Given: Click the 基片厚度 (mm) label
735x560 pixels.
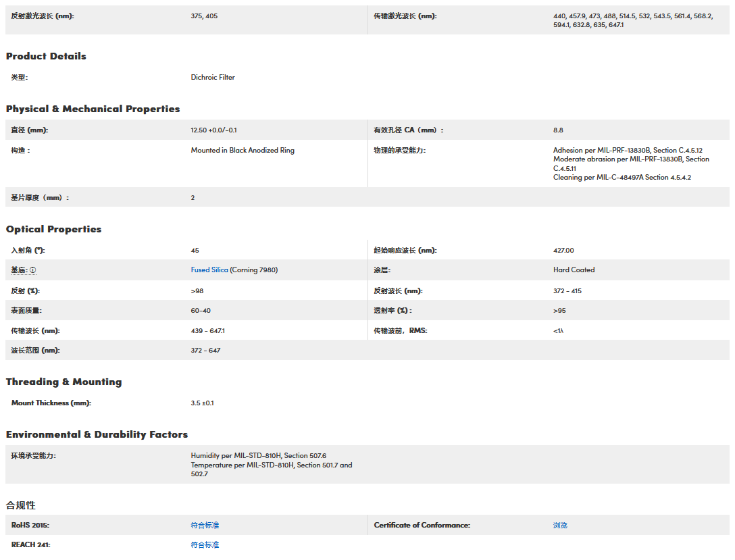Looking at the screenshot, I should click(40, 198).
